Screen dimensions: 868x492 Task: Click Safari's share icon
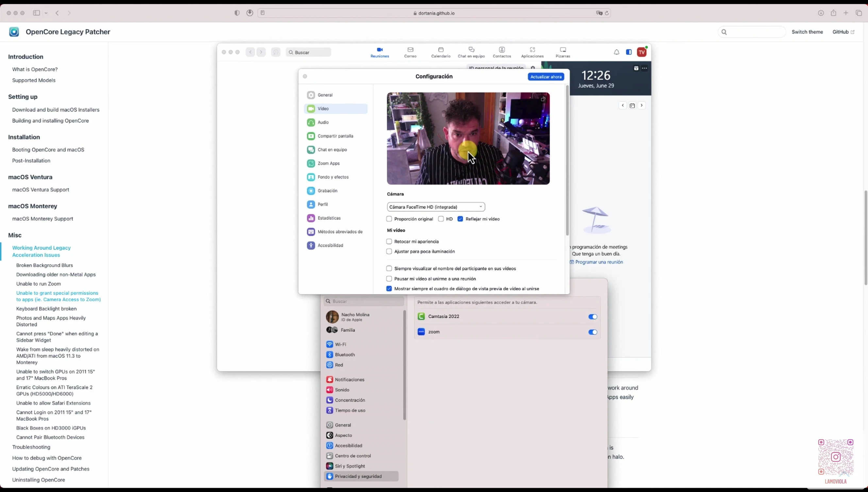coord(833,13)
